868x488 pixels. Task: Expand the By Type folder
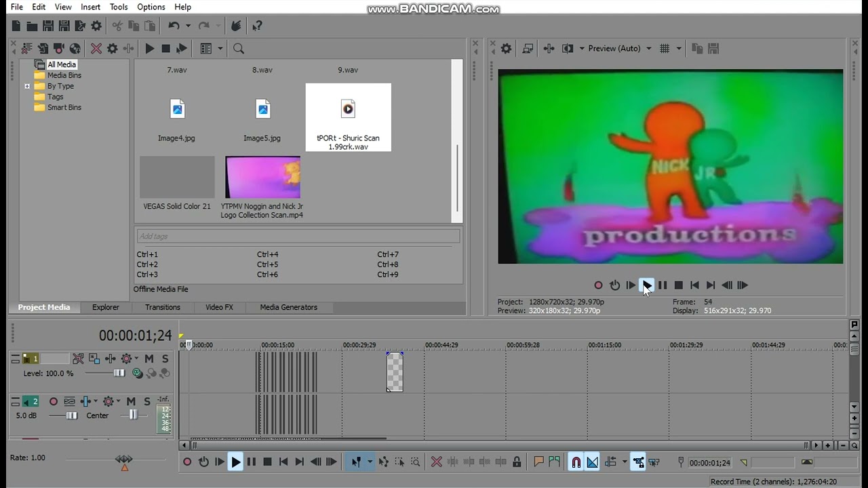coord(27,86)
